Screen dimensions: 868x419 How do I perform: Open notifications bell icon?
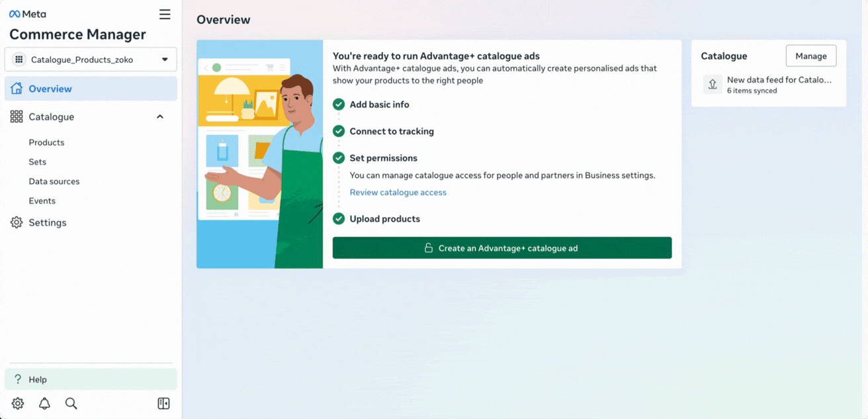(44, 404)
